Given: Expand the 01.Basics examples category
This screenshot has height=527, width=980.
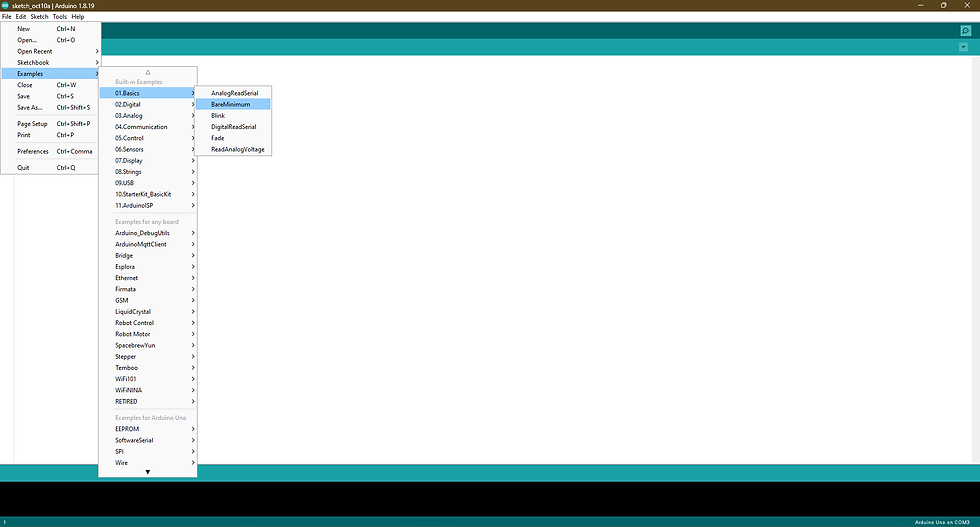Looking at the screenshot, I should coord(148,93).
